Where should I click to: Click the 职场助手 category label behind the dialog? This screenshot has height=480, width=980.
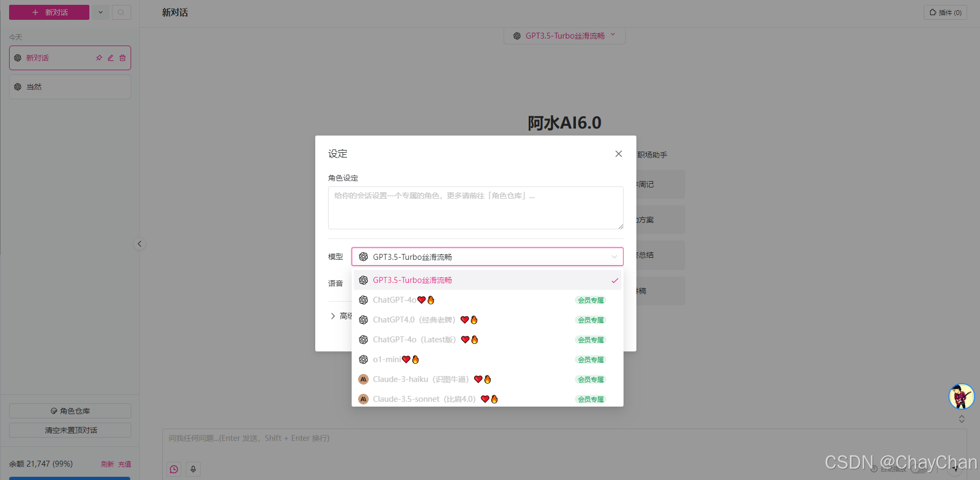(652, 155)
